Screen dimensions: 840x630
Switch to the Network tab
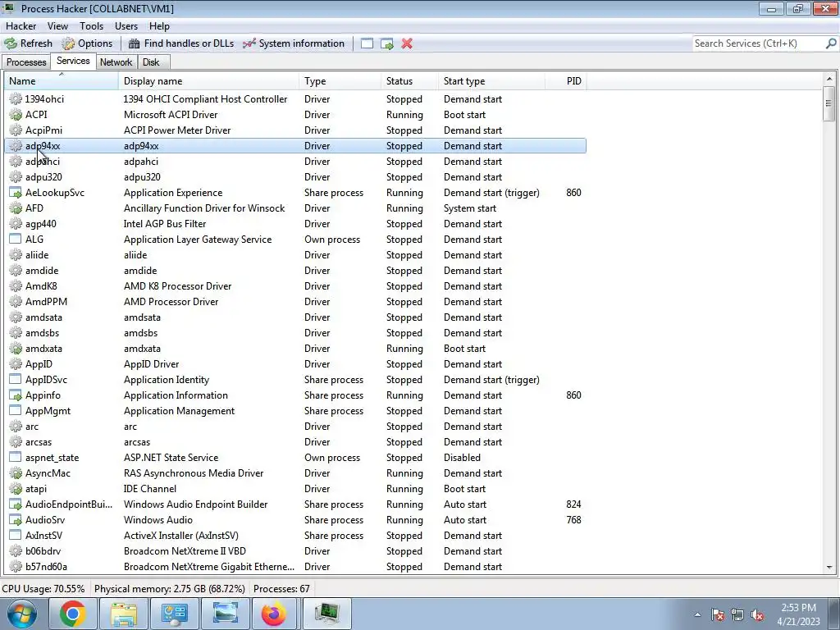point(116,62)
